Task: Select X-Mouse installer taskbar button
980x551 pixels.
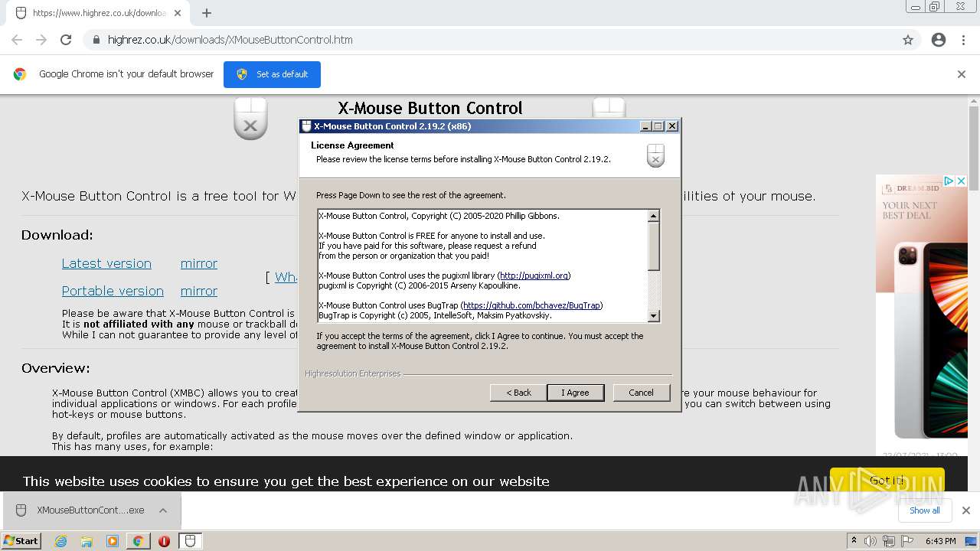Action: [190, 541]
